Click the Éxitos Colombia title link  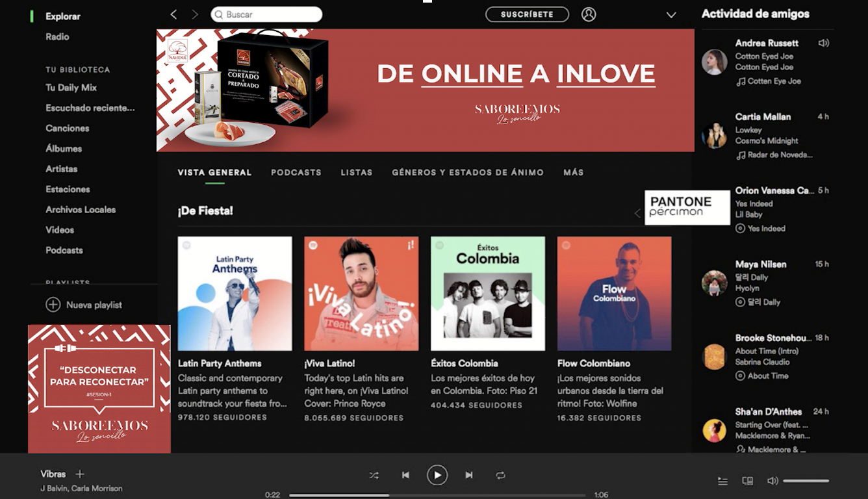coord(465,363)
